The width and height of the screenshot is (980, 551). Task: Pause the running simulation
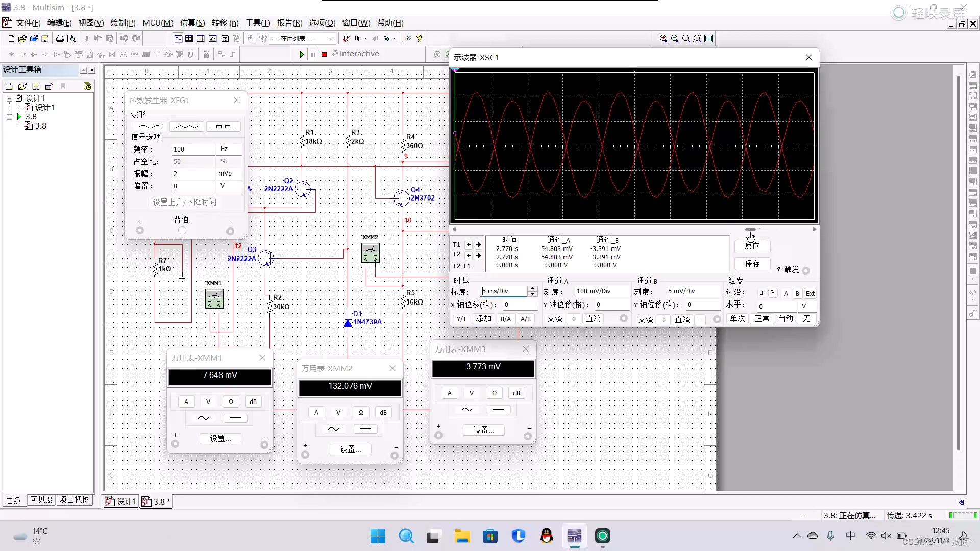[313, 54]
